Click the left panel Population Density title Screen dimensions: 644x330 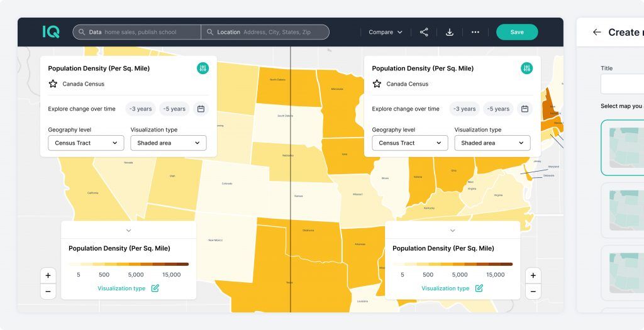click(99, 69)
